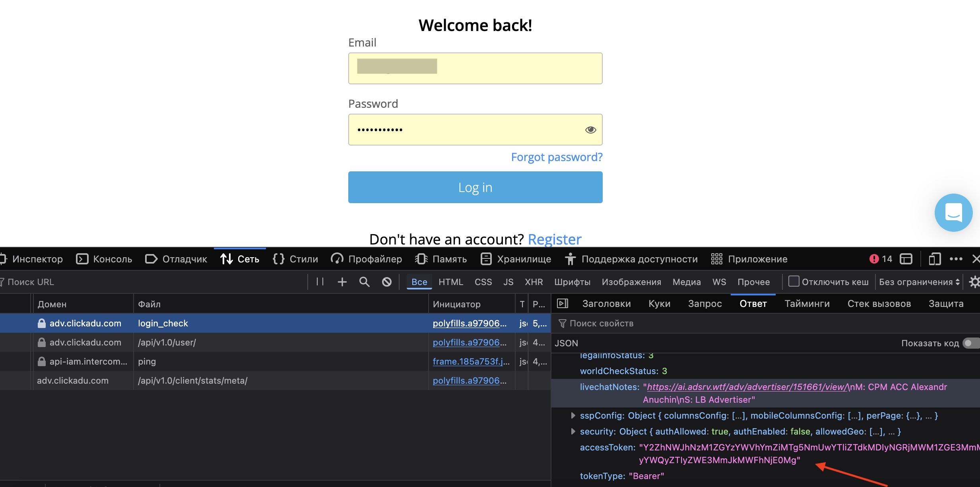Image resolution: width=980 pixels, height=487 pixels.
Task: Open the Консоль devtools tab
Action: (x=104, y=259)
